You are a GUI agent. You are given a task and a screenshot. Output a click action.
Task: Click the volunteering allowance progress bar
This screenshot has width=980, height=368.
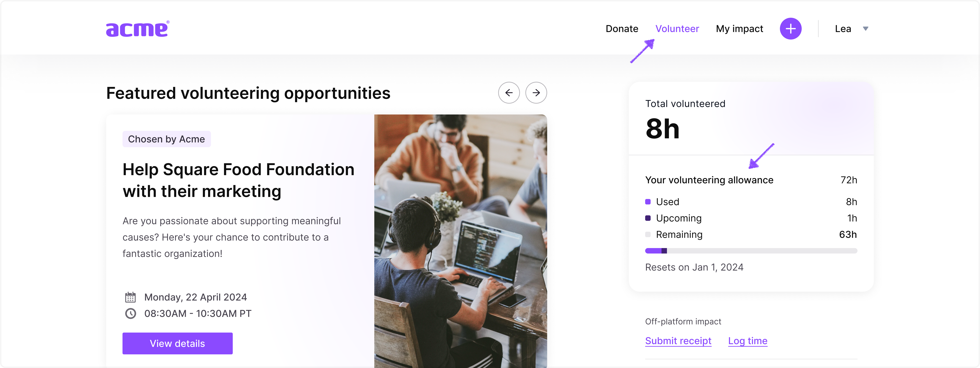[x=751, y=251]
